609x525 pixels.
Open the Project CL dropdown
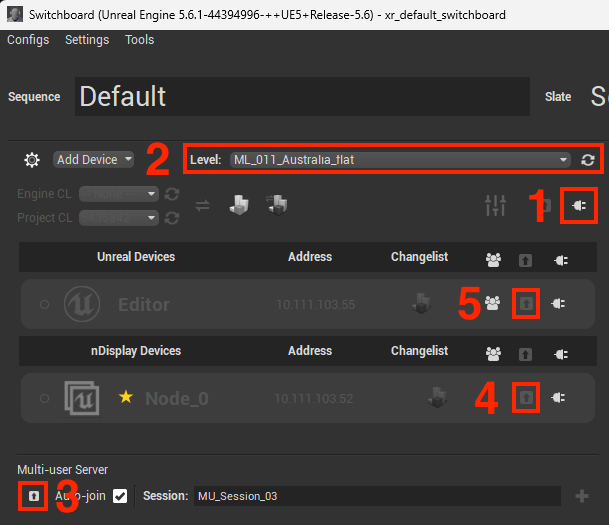coord(119,218)
